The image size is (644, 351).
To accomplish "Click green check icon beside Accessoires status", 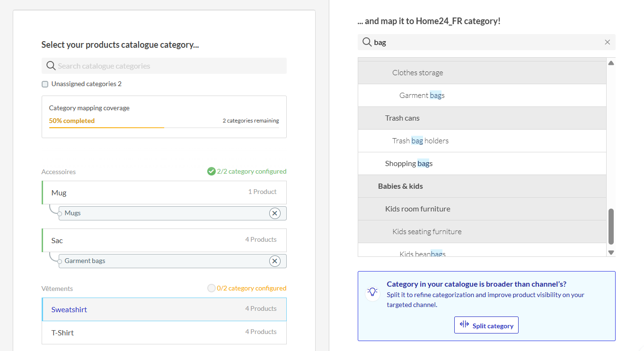I will coord(211,171).
